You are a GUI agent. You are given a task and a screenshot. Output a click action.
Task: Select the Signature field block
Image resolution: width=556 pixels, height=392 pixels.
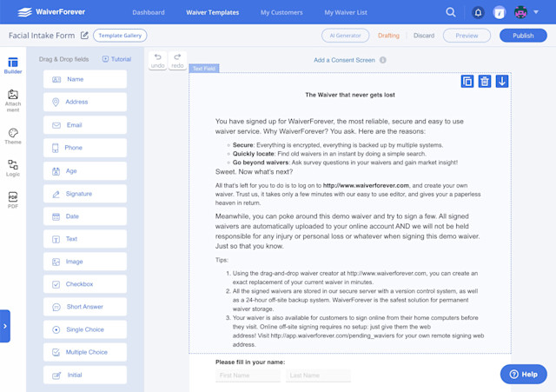pyautogui.click(x=85, y=193)
